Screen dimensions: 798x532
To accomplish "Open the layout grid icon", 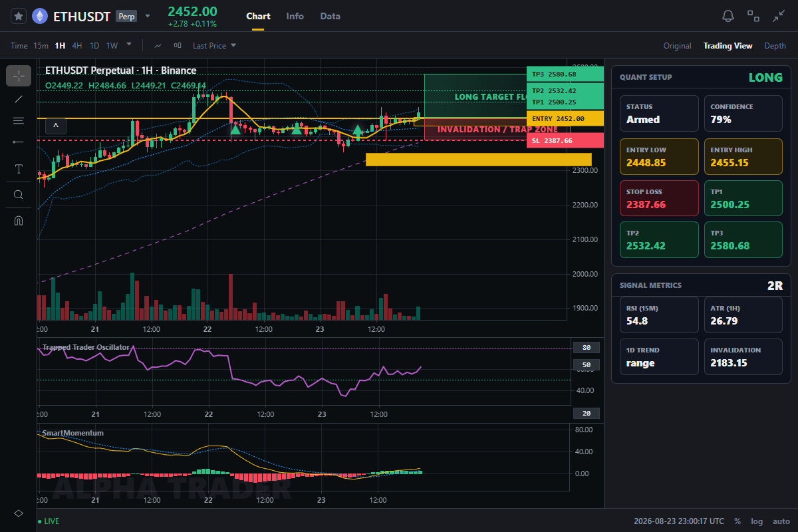I will click(x=753, y=16).
